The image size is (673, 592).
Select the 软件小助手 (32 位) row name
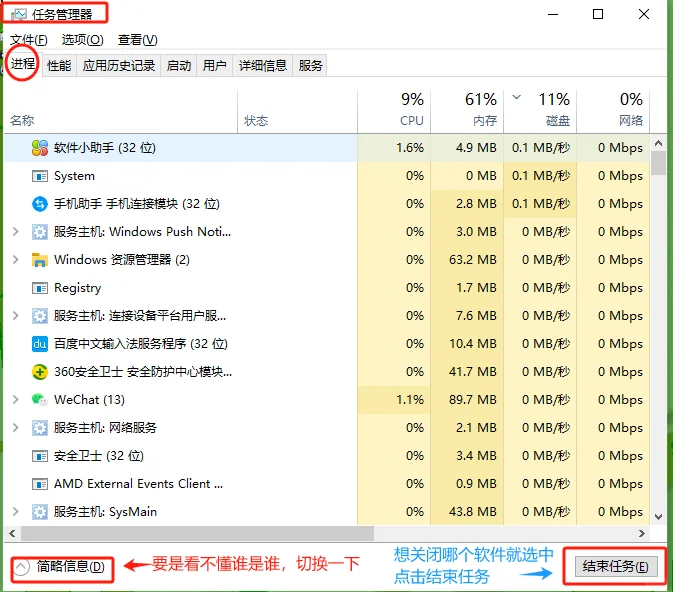[x=105, y=148]
